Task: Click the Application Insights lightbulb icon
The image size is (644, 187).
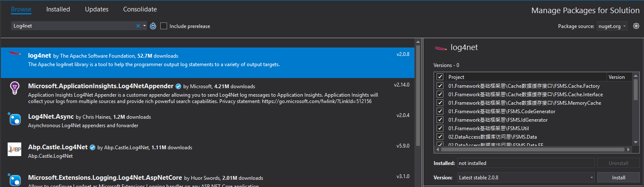Action: [x=15, y=88]
